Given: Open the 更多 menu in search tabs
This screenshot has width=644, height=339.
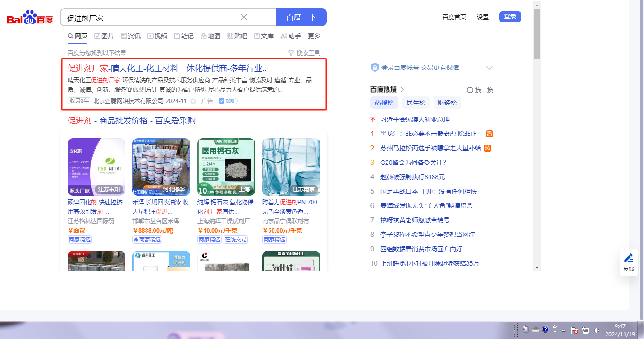Looking at the screenshot, I should click(314, 36).
